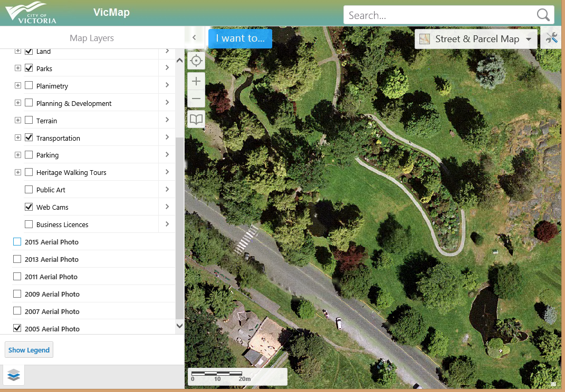The image size is (565, 392).
Task: Select the Web Cams label
Action: (x=52, y=207)
